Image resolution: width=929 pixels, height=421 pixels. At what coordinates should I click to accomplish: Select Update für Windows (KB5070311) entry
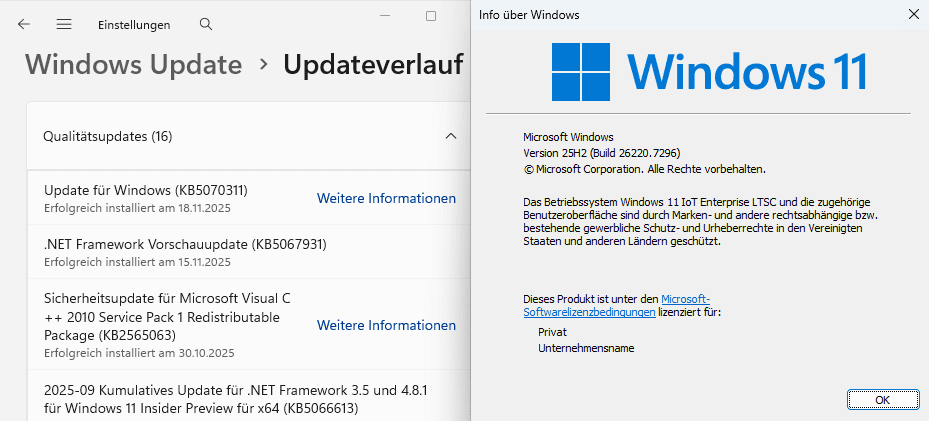click(249, 198)
